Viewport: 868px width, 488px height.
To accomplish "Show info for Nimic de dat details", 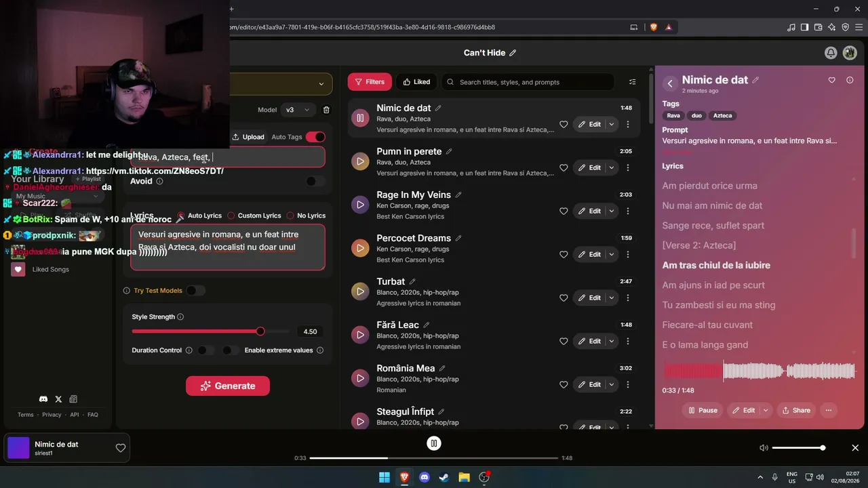I will (x=850, y=80).
